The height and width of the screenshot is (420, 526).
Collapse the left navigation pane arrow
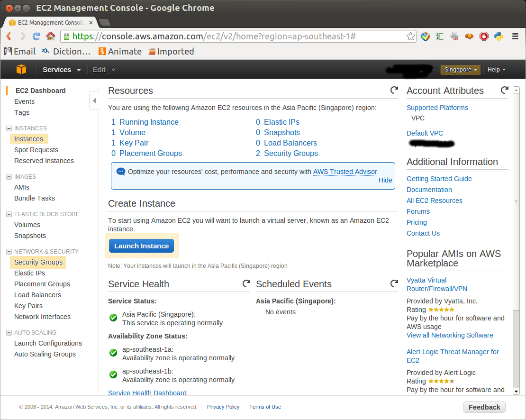coord(94,100)
